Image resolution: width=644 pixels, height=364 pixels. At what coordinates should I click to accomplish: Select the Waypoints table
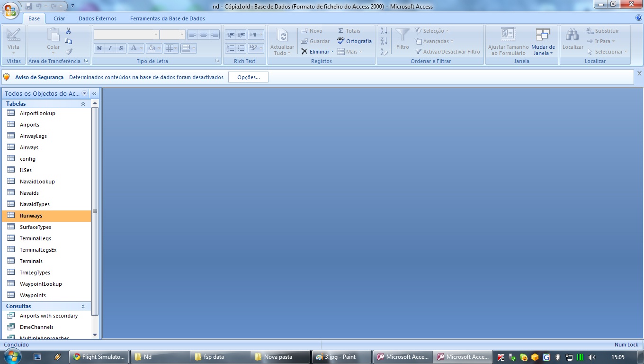point(33,295)
